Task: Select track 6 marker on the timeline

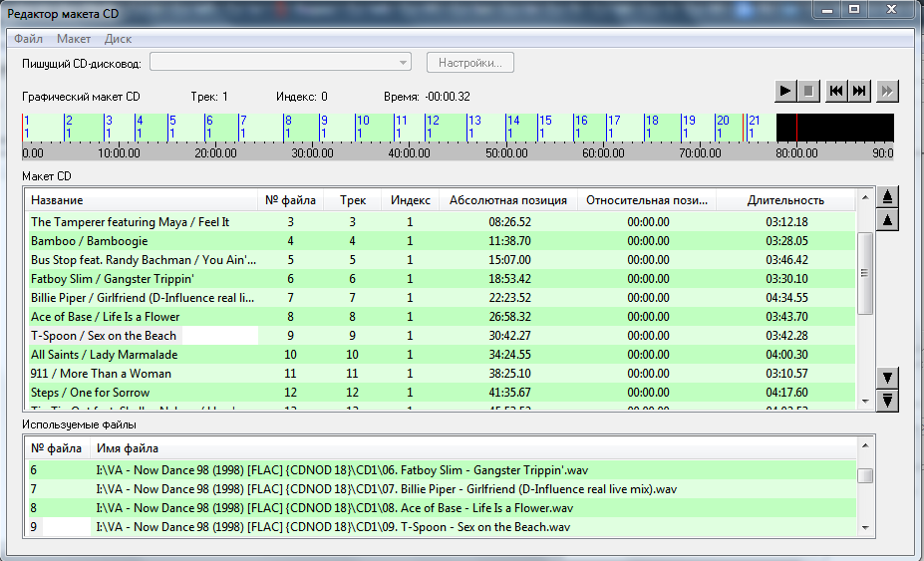Action: pyautogui.click(x=208, y=127)
